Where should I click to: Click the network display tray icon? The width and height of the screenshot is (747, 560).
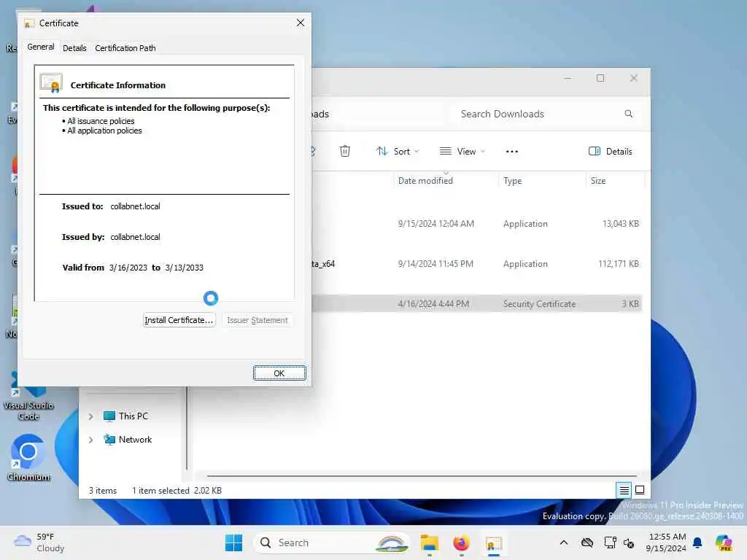tap(610, 542)
